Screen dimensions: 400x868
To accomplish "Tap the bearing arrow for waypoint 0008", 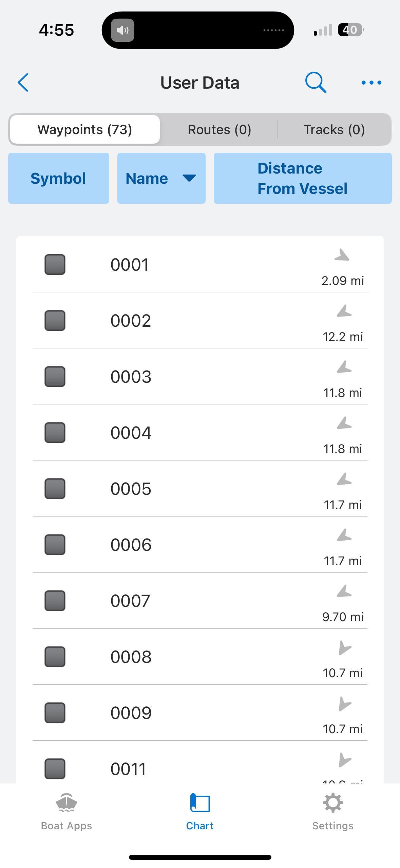I will click(344, 648).
